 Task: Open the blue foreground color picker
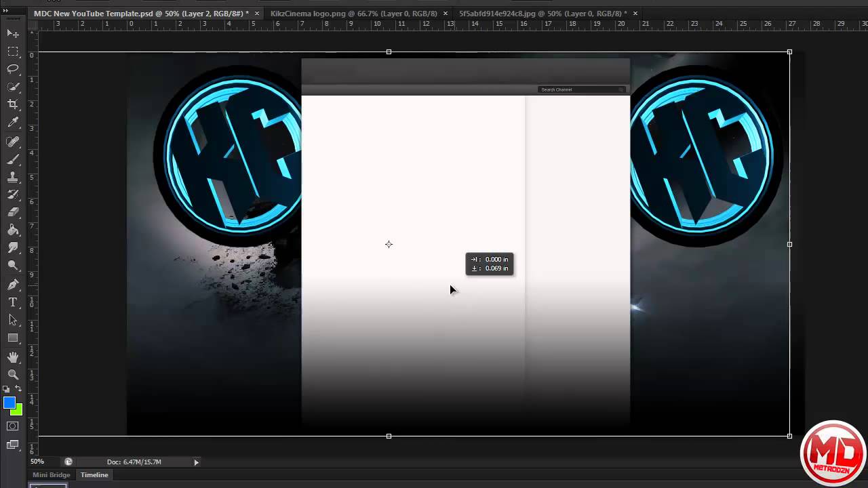pos(9,403)
